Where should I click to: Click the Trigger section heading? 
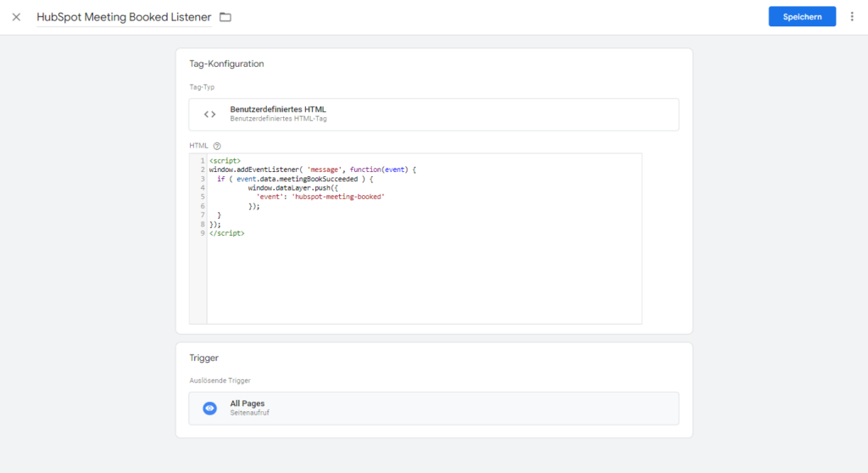point(203,358)
